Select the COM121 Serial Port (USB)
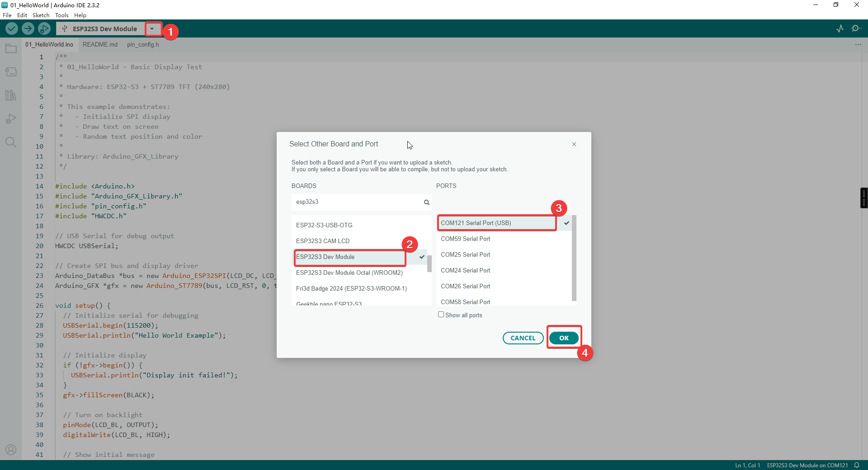868x470 pixels. (504, 223)
